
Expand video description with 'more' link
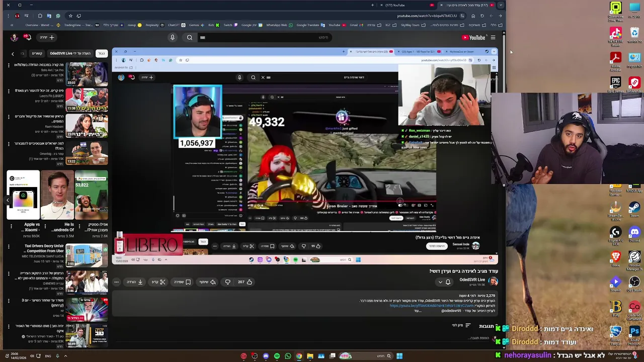[418, 311]
